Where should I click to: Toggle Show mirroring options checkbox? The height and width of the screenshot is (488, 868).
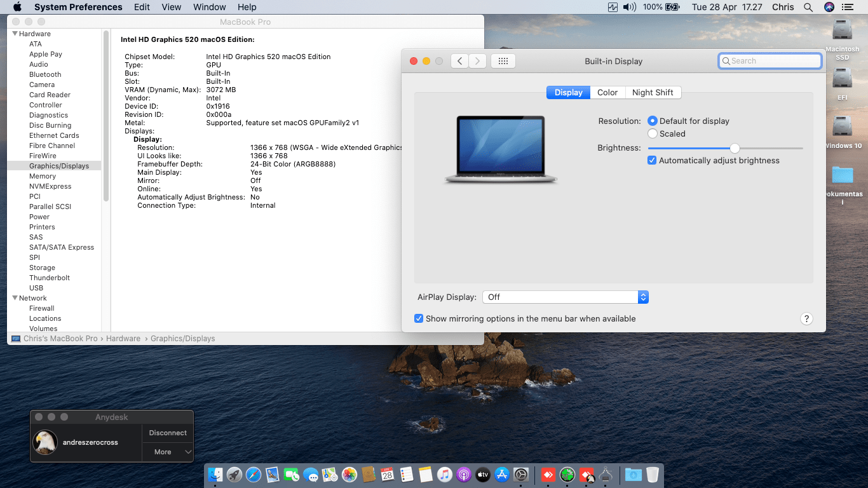tap(419, 318)
